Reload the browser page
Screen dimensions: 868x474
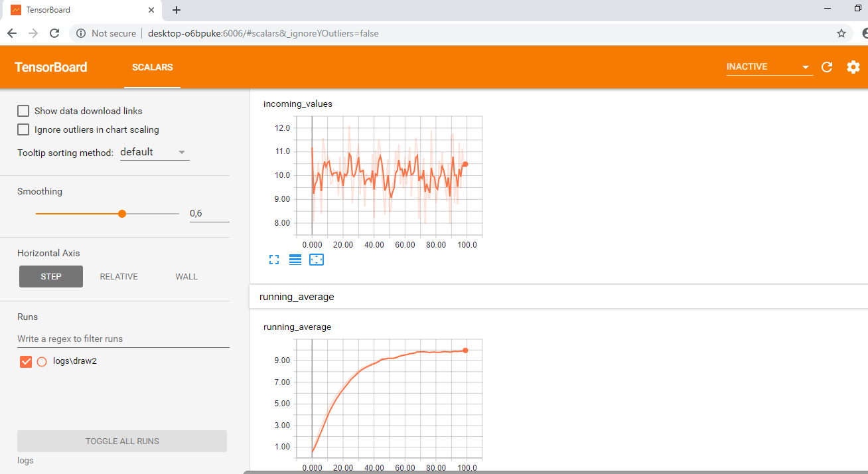(54, 33)
